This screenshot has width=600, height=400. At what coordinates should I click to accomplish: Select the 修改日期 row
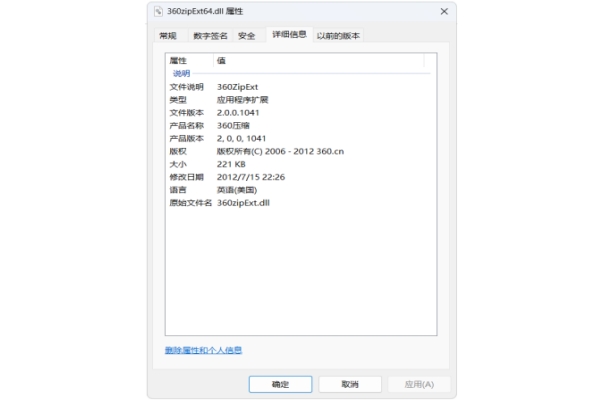(300, 177)
